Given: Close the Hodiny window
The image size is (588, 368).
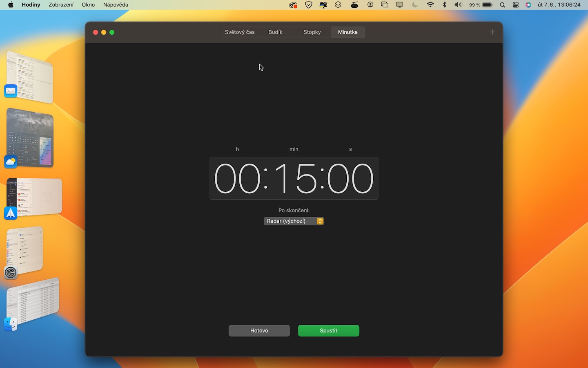Looking at the screenshot, I should [x=96, y=32].
